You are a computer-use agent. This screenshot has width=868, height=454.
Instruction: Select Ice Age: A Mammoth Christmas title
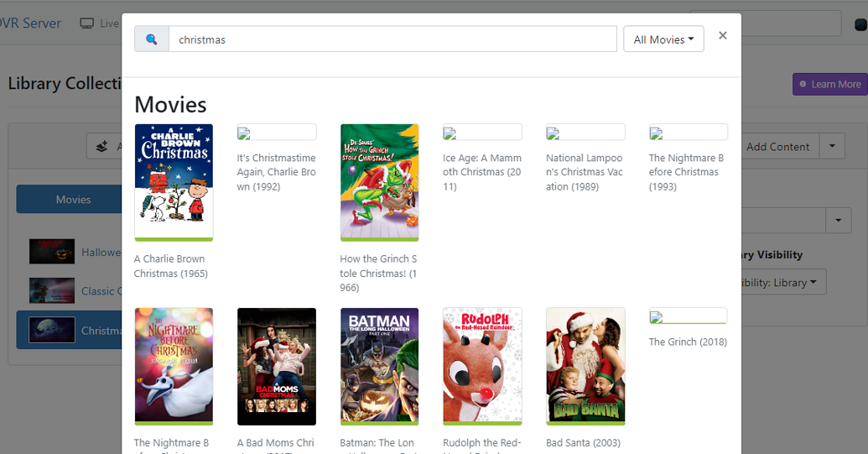tap(482, 172)
